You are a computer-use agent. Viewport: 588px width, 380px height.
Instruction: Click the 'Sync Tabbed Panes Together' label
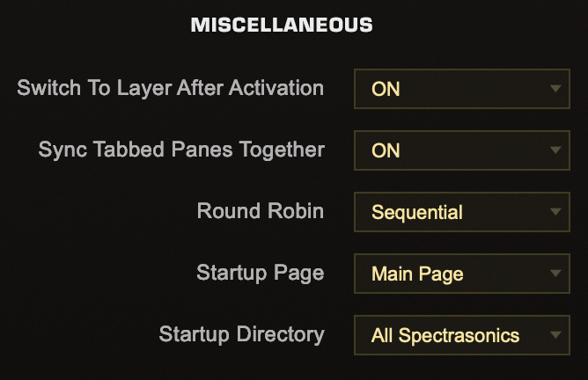(181, 150)
